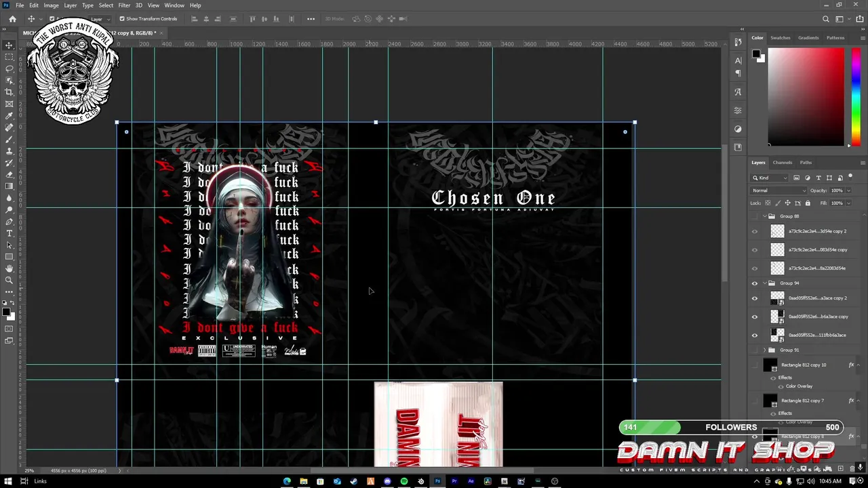This screenshot has height=488, width=868.
Task: Select the History Brush tool
Action: pyautogui.click(x=9, y=163)
